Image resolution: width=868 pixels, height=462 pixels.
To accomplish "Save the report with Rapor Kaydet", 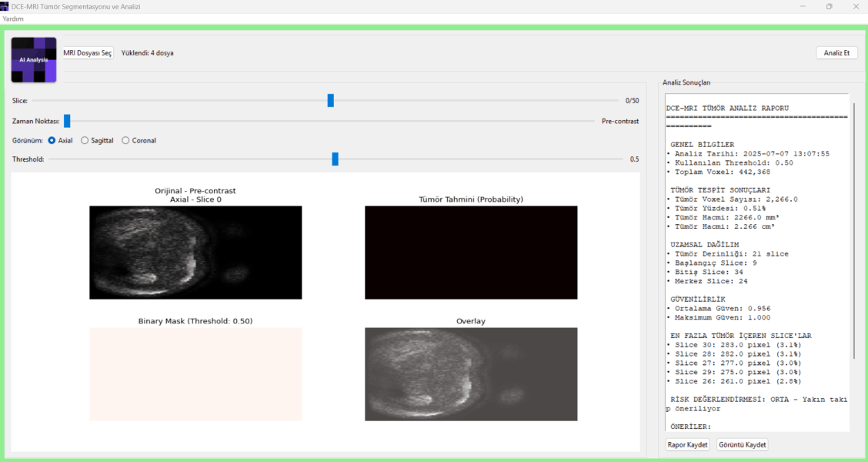I will coord(687,445).
